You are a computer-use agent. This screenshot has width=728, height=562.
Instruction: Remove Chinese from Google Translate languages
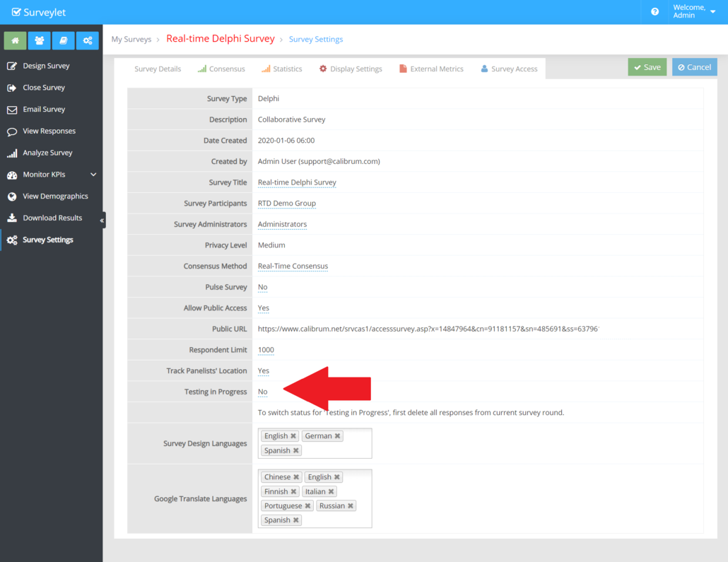point(296,477)
